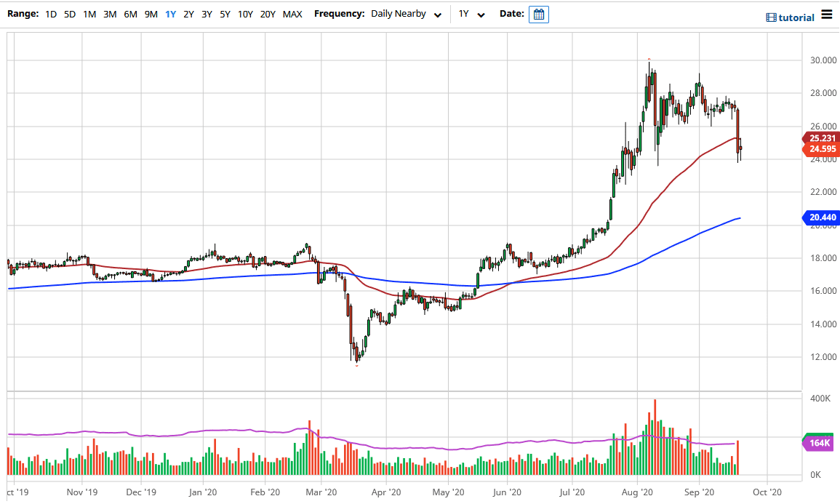Click the tutorial video icon
The image size is (840, 504).
pos(771,17)
